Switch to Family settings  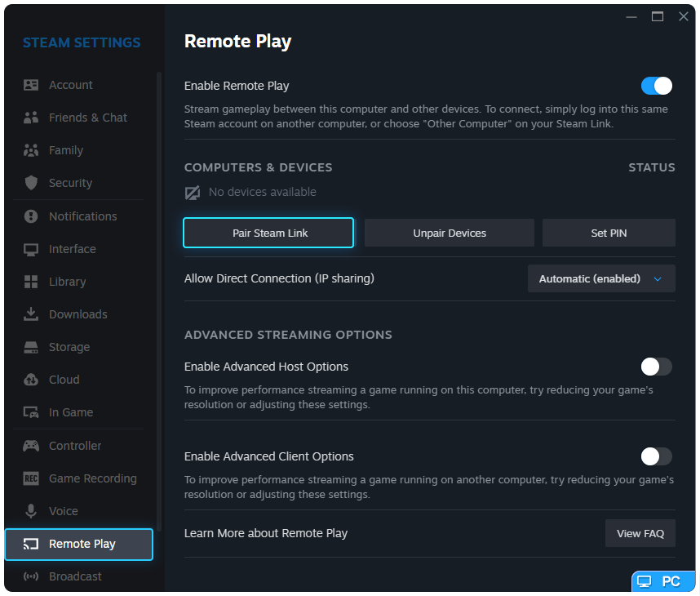(79, 150)
